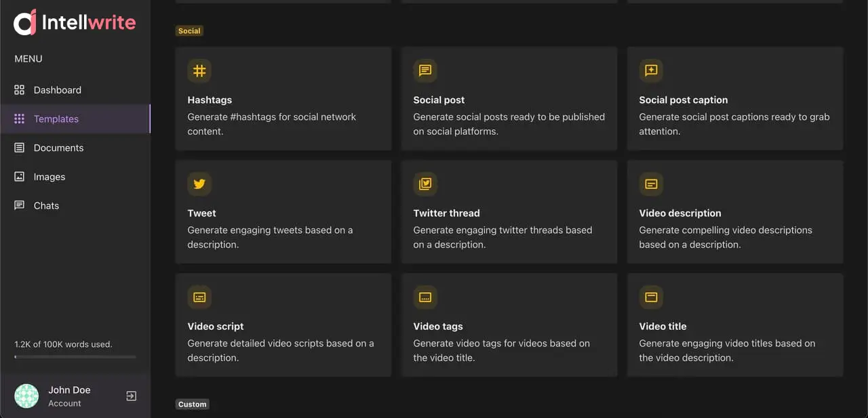Open the Twitter thread template icon
The width and height of the screenshot is (868, 418).
click(x=425, y=184)
